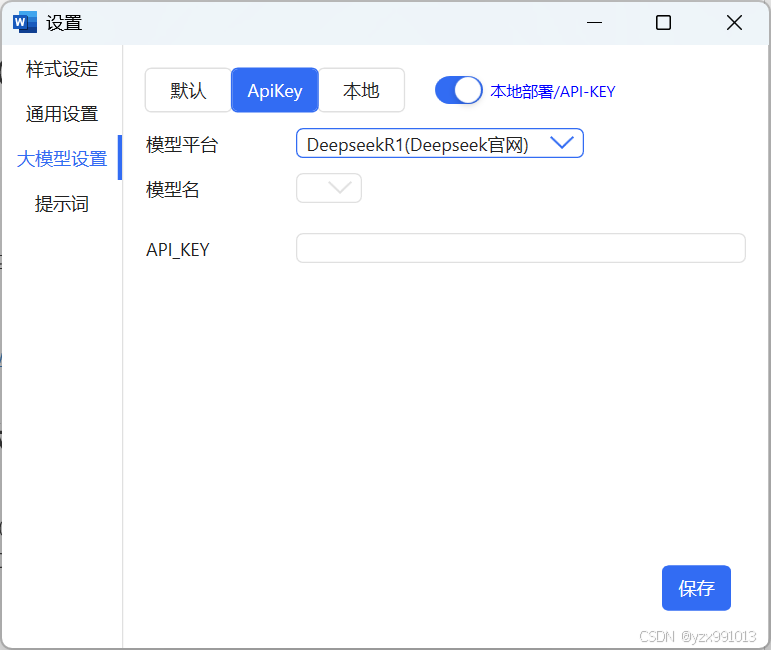Switch to the 本地 tab
Image resolution: width=771 pixels, height=650 pixels.
361,90
